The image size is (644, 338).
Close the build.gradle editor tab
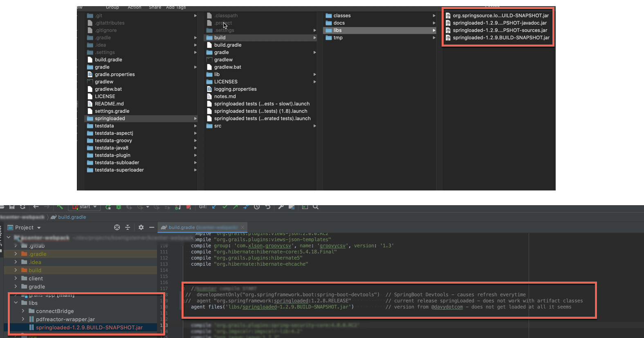tap(242, 227)
